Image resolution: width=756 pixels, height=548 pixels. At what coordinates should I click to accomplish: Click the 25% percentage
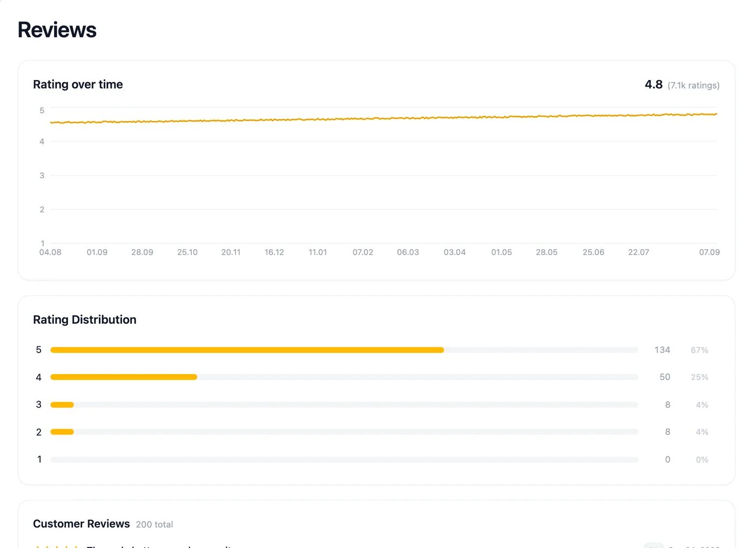pyautogui.click(x=699, y=377)
